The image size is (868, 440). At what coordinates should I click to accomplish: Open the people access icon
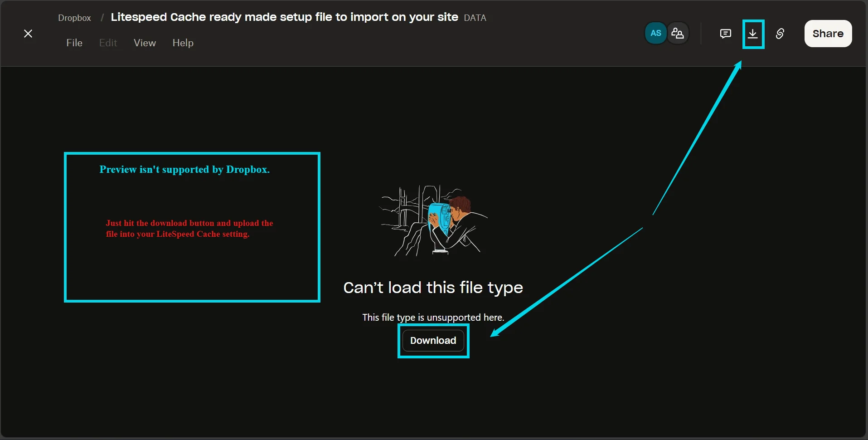click(x=678, y=33)
